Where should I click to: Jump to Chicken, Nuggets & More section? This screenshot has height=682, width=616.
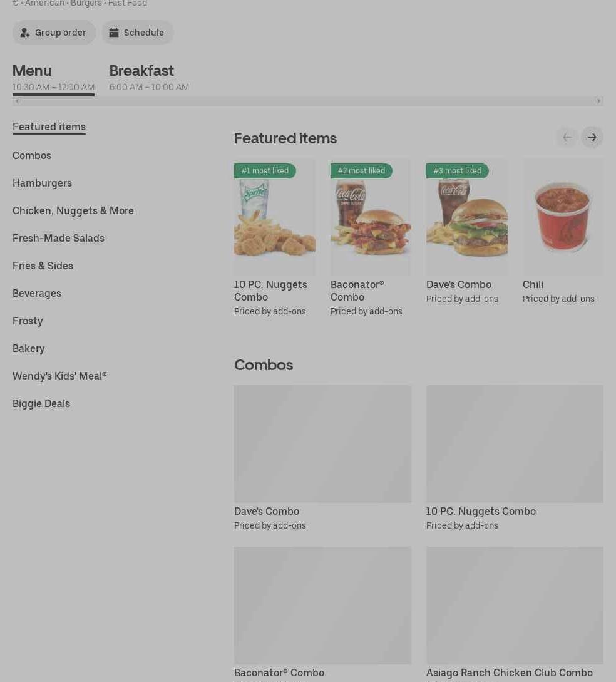click(x=73, y=210)
